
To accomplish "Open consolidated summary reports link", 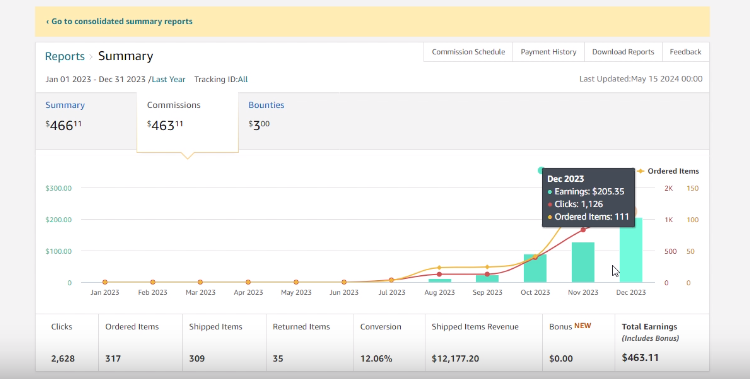I will 119,21.
